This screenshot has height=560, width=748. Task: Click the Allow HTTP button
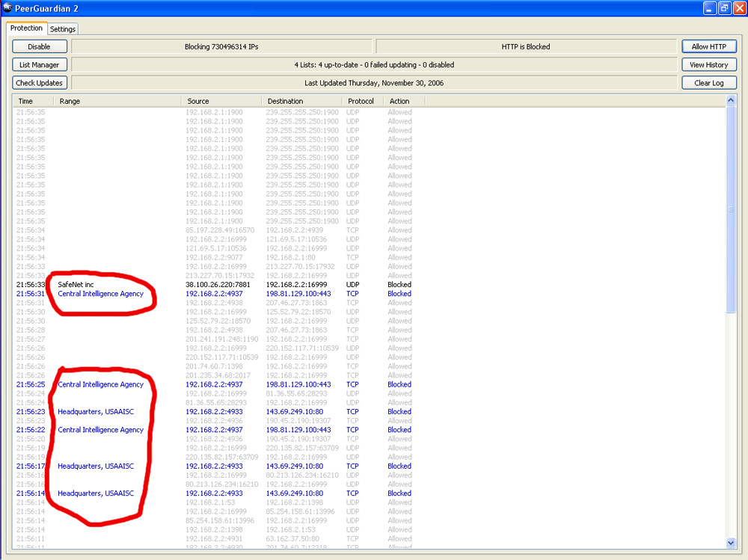[x=709, y=47]
